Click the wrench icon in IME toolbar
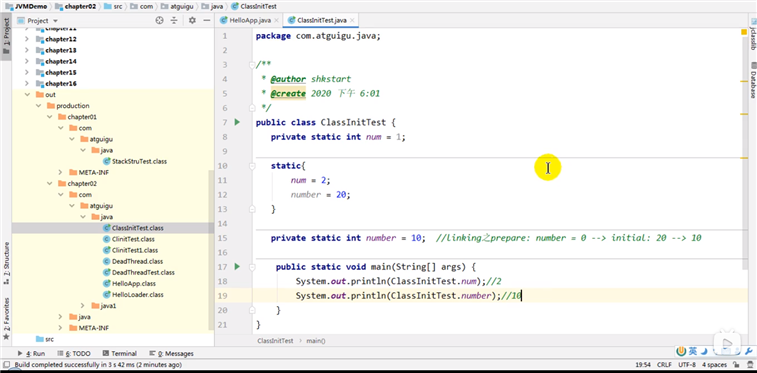The width and height of the screenshot is (757, 373). coord(750,351)
